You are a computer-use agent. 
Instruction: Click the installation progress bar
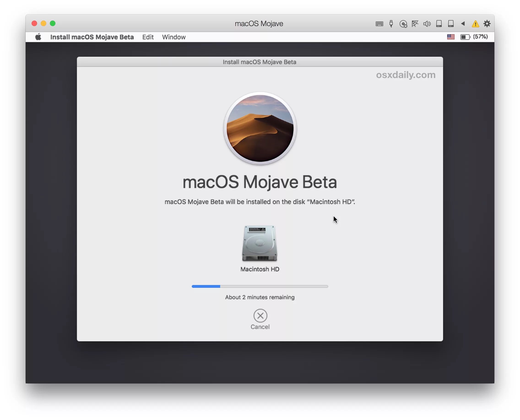coord(260,286)
